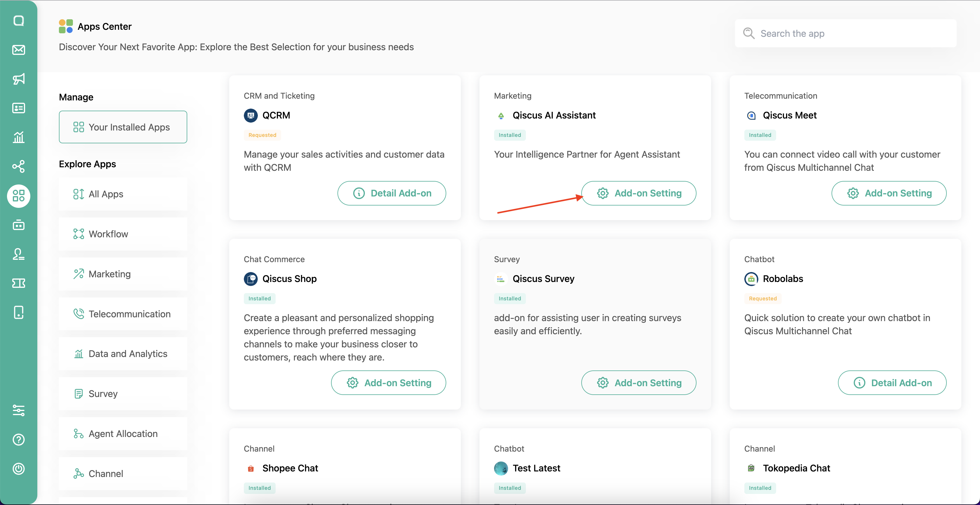Image resolution: width=980 pixels, height=505 pixels.
Task: Open the contact card icon in sidebar
Action: 19,108
